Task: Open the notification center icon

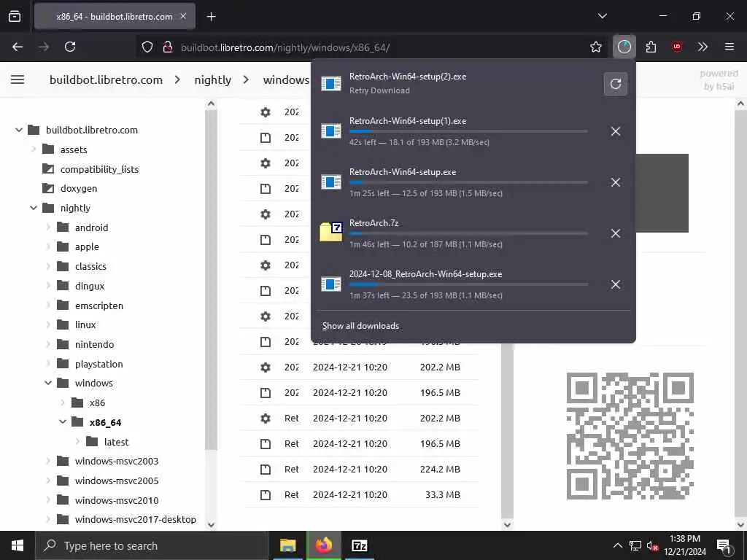Action: pyautogui.click(x=724, y=545)
